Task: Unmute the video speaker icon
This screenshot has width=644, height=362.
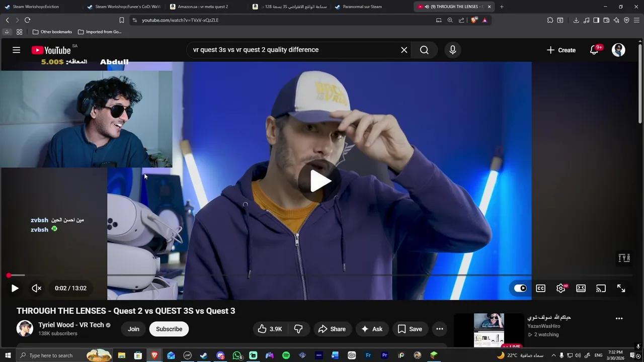Action: tap(37, 288)
